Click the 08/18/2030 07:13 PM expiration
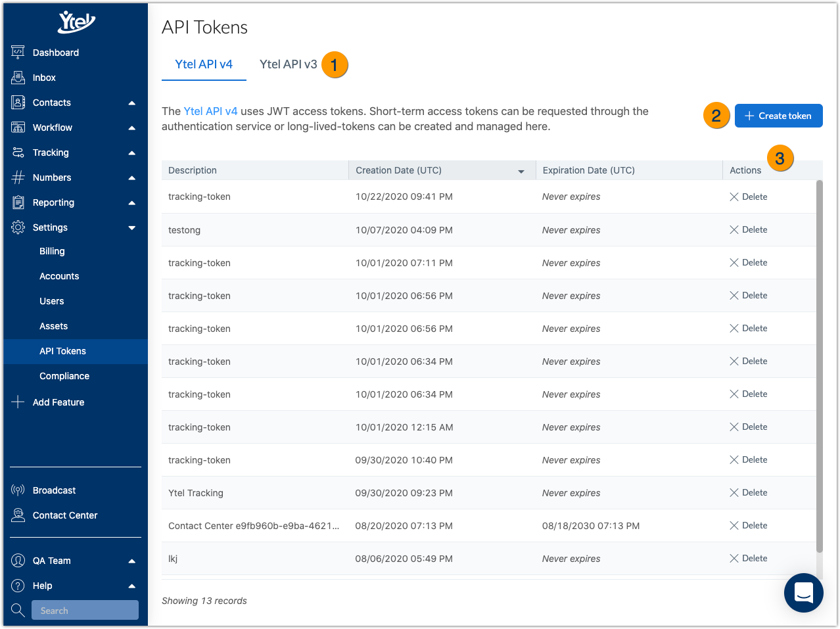 point(591,526)
